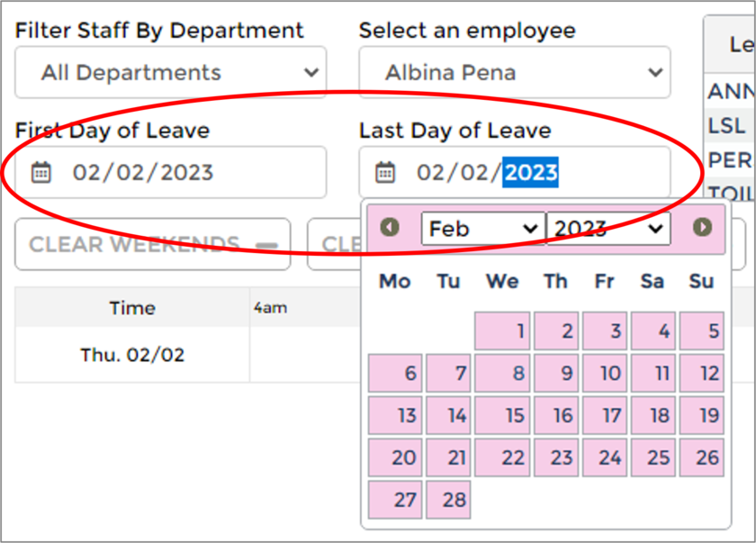Open the 2023 year selector in the calendar
Image resolution: width=756 pixels, height=543 pixels.
coord(608,228)
